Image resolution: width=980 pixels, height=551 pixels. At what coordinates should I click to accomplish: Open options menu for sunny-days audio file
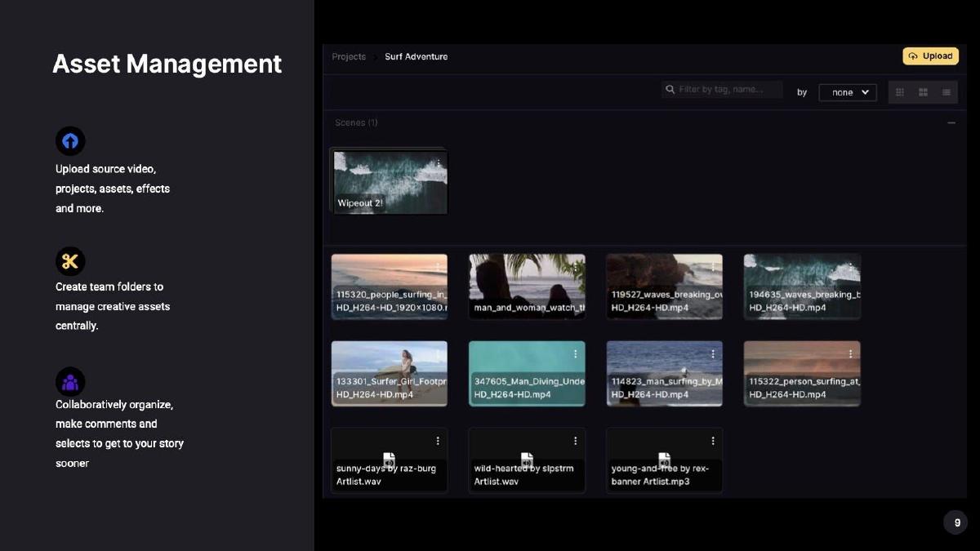(x=439, y=441)
